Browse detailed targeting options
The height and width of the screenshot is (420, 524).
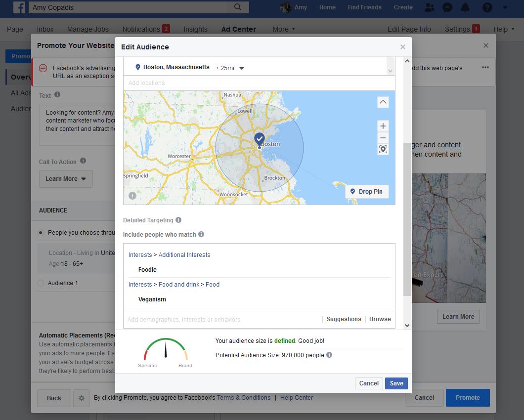pos(380,319)
